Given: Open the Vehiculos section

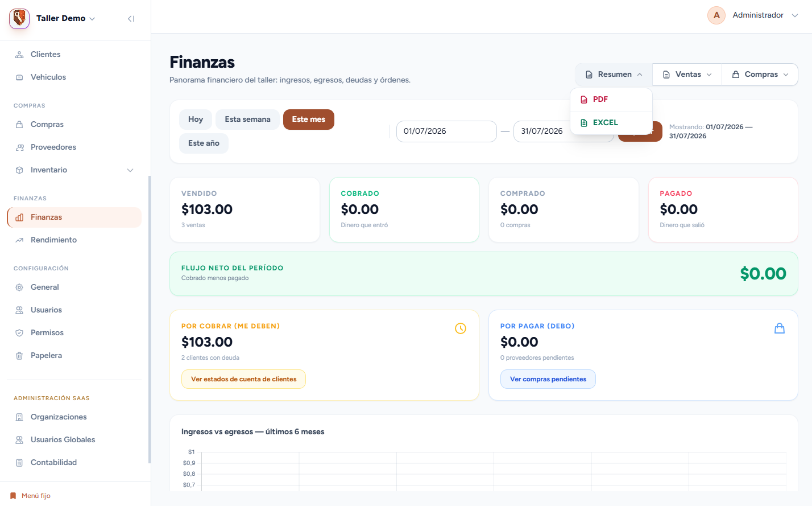Looking at the screenshot, I should pyautogui.click(x=74, y=77).
